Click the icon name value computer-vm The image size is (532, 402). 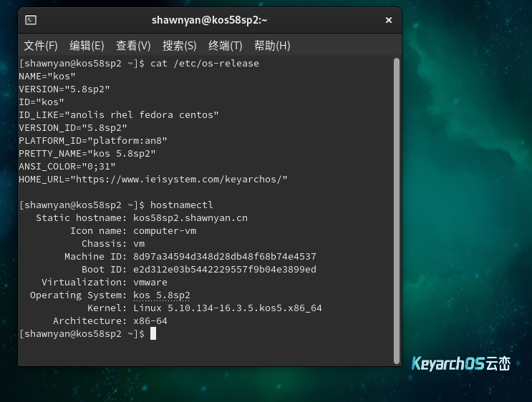click(165, 231)
